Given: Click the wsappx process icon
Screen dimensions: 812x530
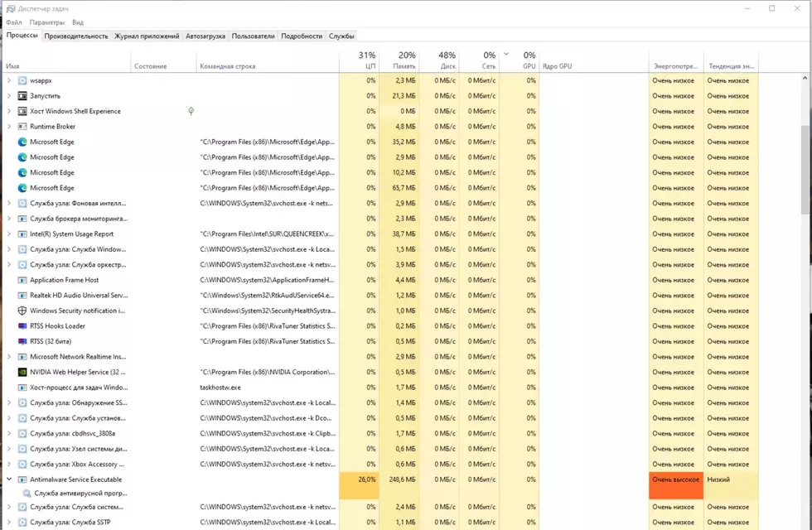Looking at the screenshot, I should [x=22, y=81].
